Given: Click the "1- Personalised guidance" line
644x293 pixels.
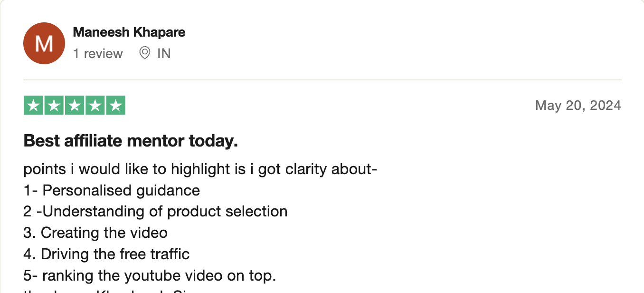Looking at the screenshot, I should [112, 190].
